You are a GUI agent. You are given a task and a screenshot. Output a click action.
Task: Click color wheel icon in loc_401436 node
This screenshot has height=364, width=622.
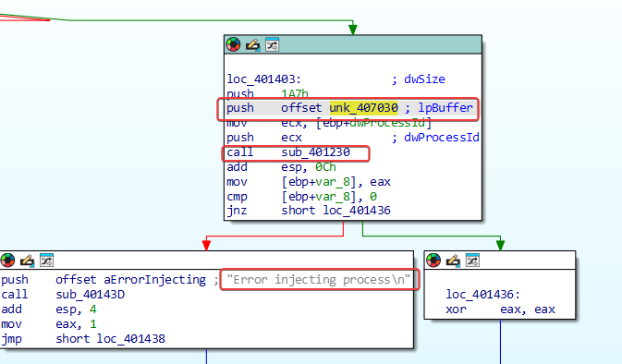tap(433, 261)
